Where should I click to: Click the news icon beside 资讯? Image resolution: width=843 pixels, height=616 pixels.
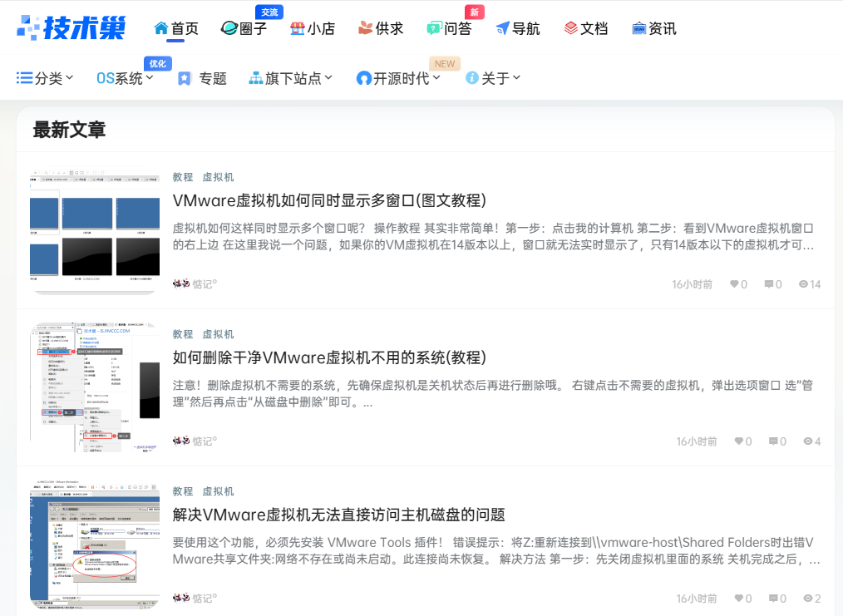click(638, 28)
